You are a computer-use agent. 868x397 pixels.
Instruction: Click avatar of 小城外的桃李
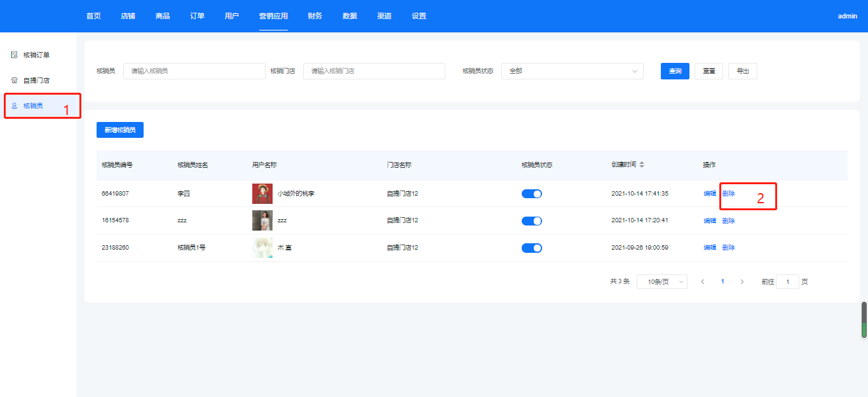pos(262,193)
